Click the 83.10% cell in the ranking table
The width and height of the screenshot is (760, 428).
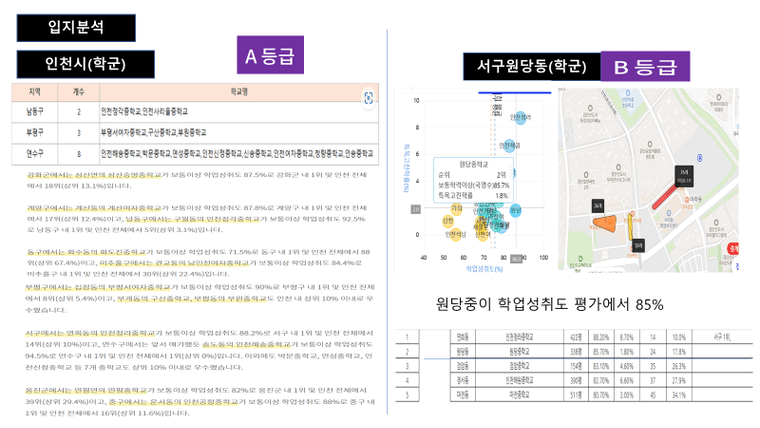click(602, 366)
